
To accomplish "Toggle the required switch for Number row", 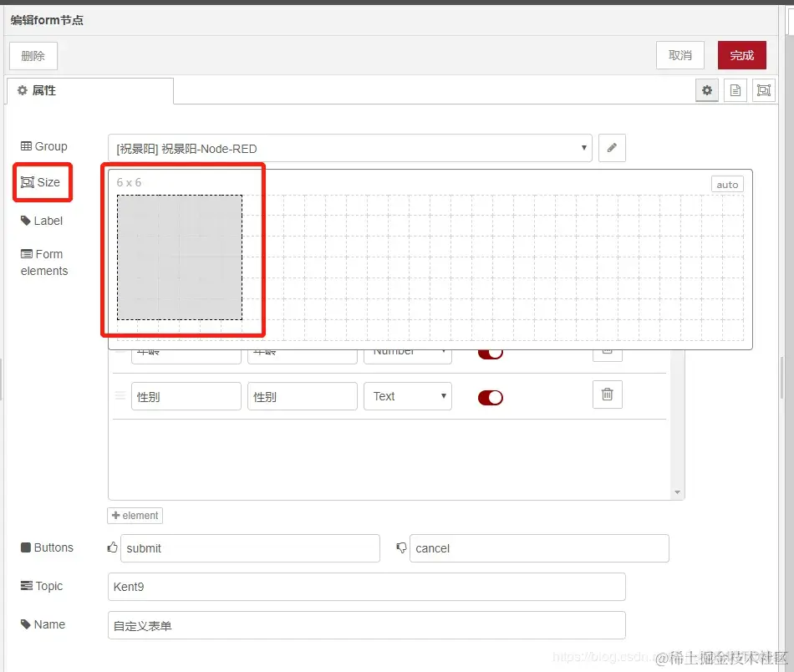I will 490,354.
